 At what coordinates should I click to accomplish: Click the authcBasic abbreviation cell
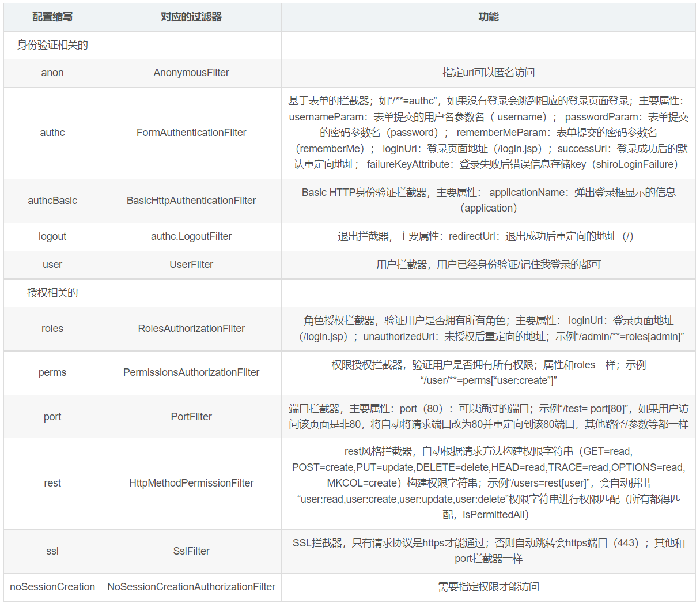tap(52, 201)
